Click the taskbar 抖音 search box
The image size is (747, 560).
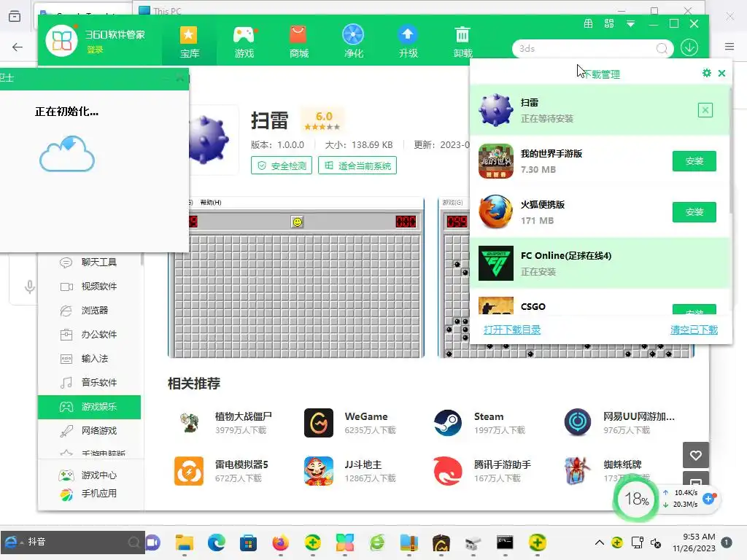click(72, 542)
